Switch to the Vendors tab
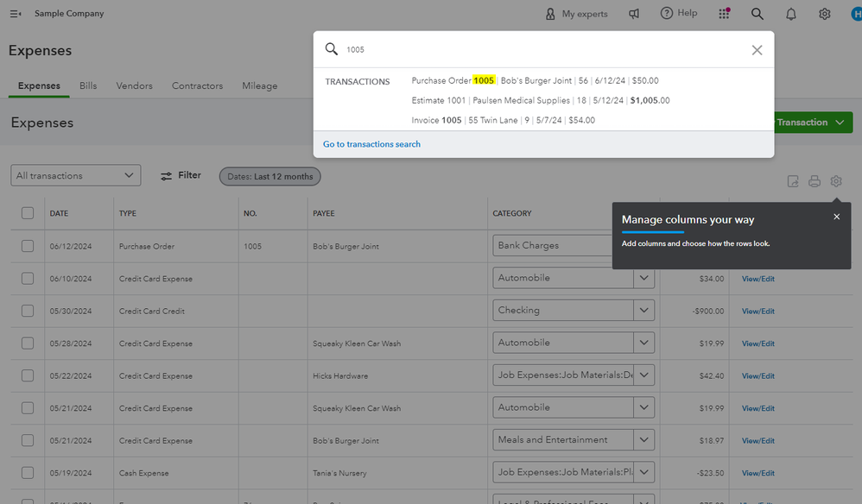This screenshot has width=862, height=504. point(134,86)
